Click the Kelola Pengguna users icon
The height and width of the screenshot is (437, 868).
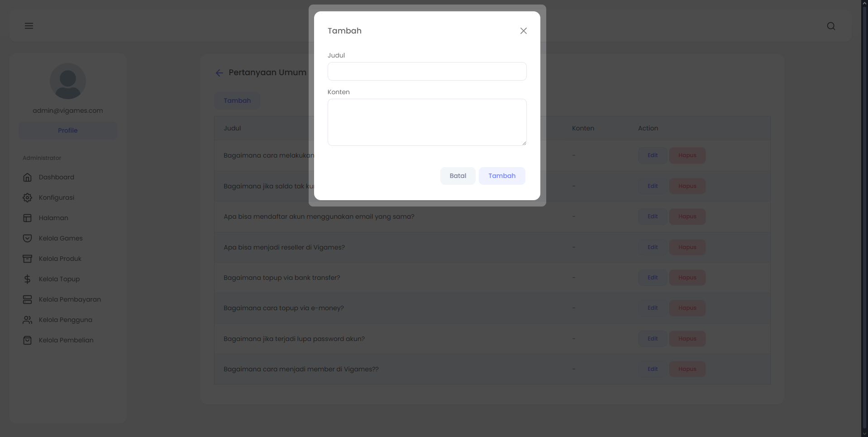click(28, 320)
